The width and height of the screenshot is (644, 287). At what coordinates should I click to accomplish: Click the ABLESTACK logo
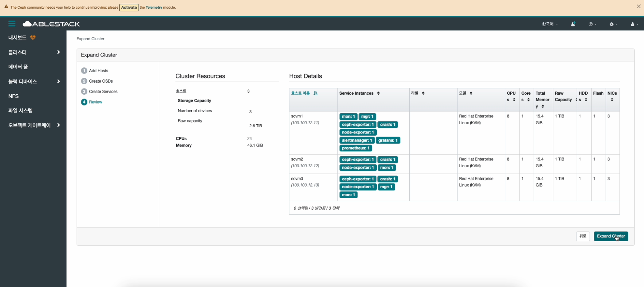pos(51,24)
